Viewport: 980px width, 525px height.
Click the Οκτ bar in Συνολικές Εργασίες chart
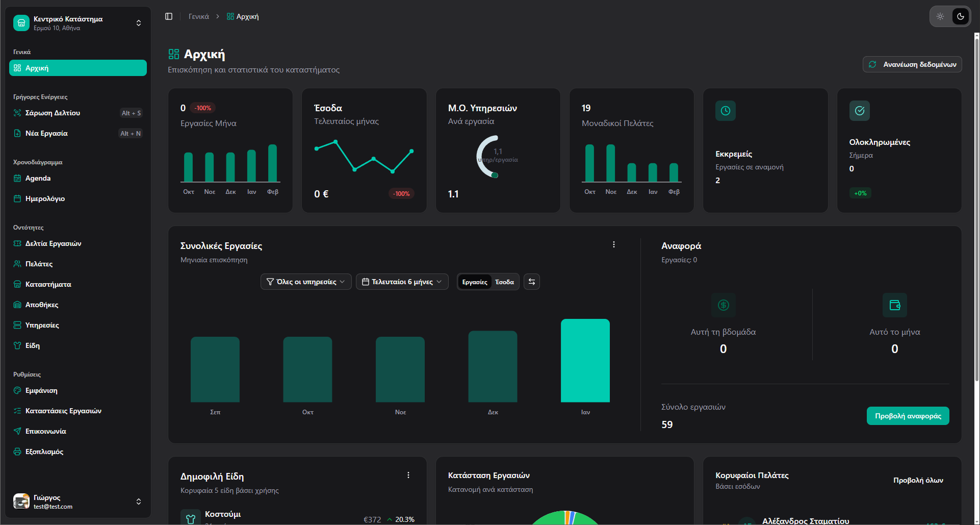pyautogui.click(x=307, y=369)
